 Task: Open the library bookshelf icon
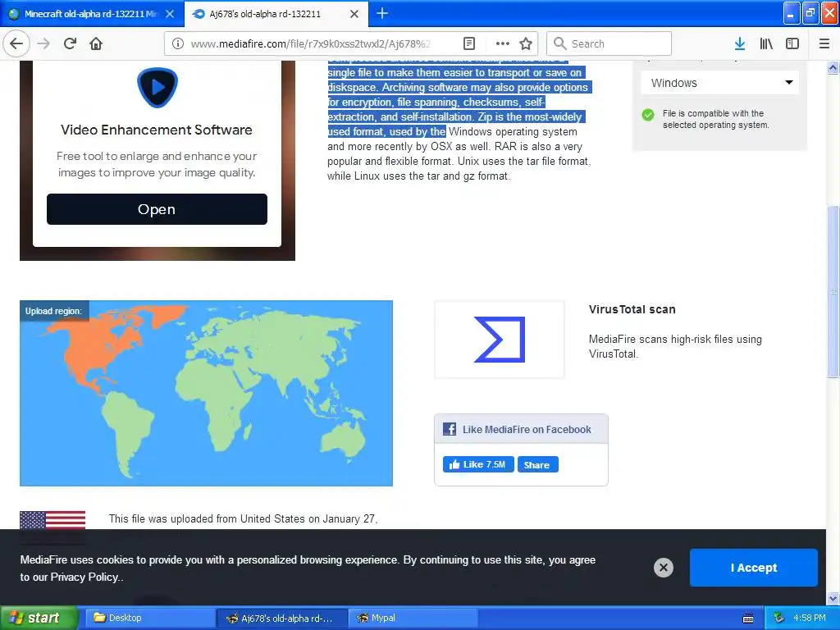(x=766, y=43)
